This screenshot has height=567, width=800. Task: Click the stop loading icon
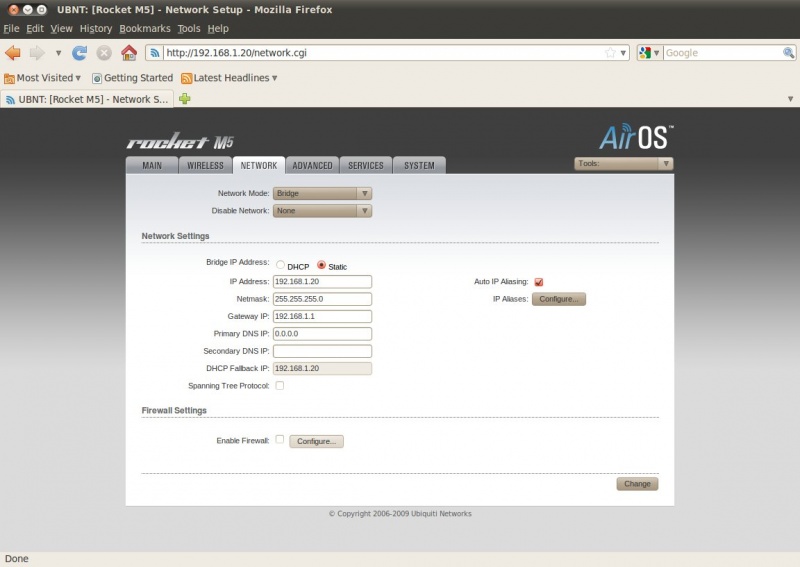104,53
